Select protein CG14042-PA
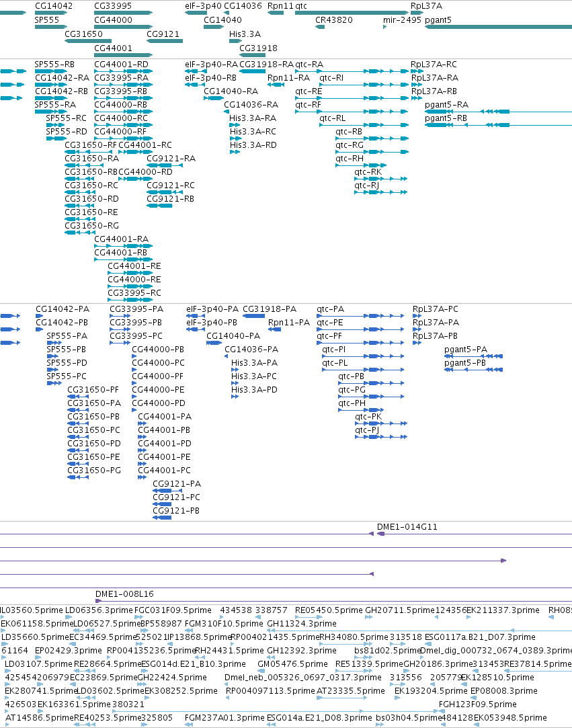The width and height of the screenshot is (572, 728). click(63, 309)
